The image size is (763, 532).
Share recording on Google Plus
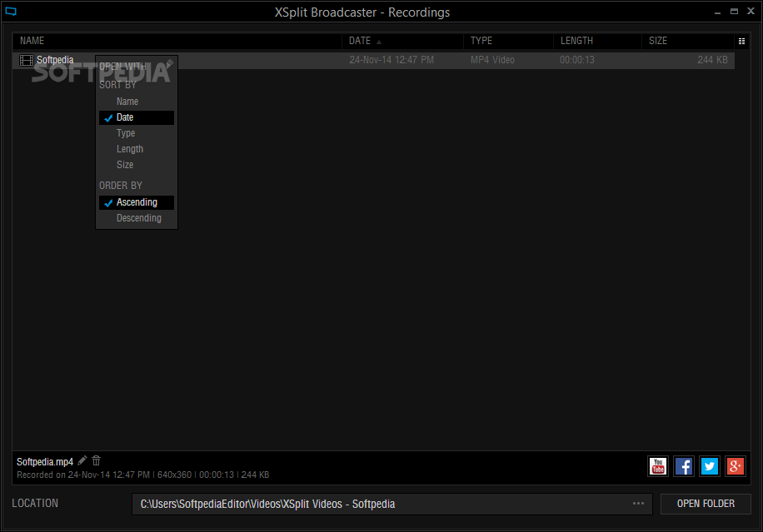tap(736, 466)
